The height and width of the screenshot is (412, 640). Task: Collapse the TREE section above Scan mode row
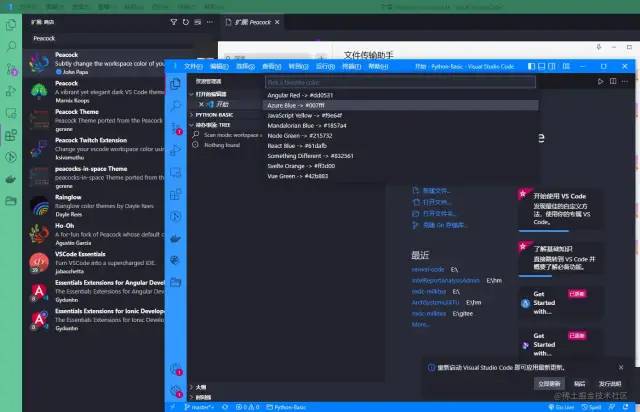(x=212, y=125)
